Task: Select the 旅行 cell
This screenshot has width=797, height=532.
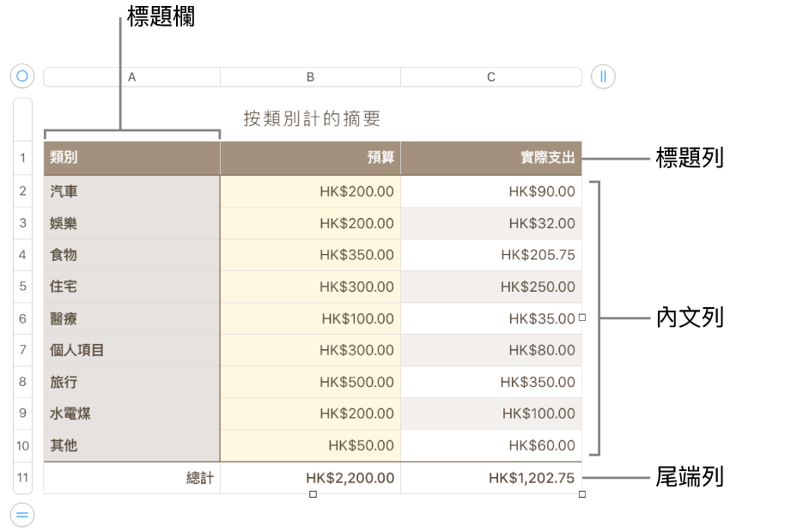Action: point(132,382)
